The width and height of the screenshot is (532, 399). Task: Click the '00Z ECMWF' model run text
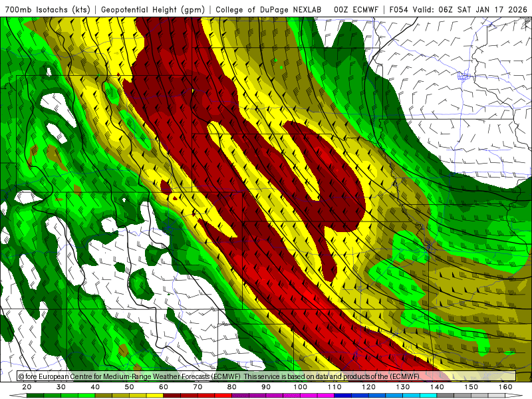click(356, 10)
